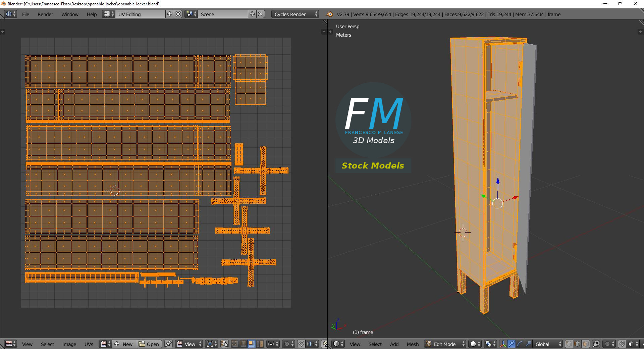Open the UV sticky selection mode dropdown
644x349 pixels.
click(273, 344)
